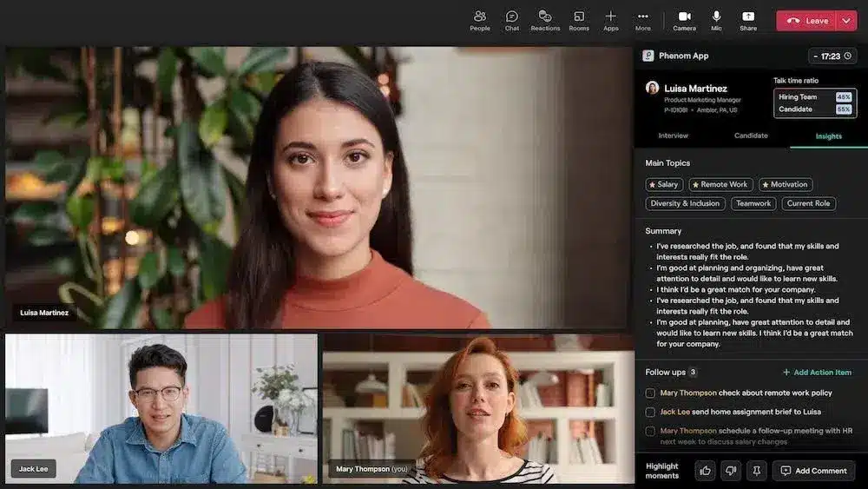Open the More options menu
This screenshot has height=489, width=868.
642,21
